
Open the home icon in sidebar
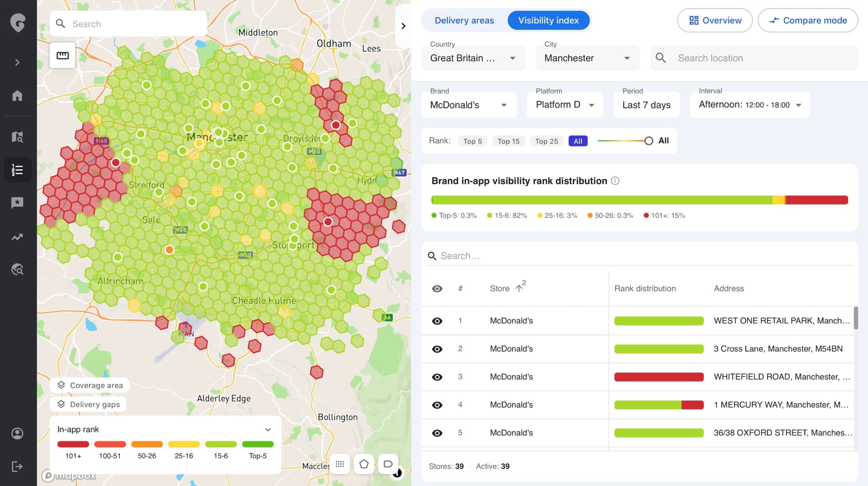coord(17,95)
